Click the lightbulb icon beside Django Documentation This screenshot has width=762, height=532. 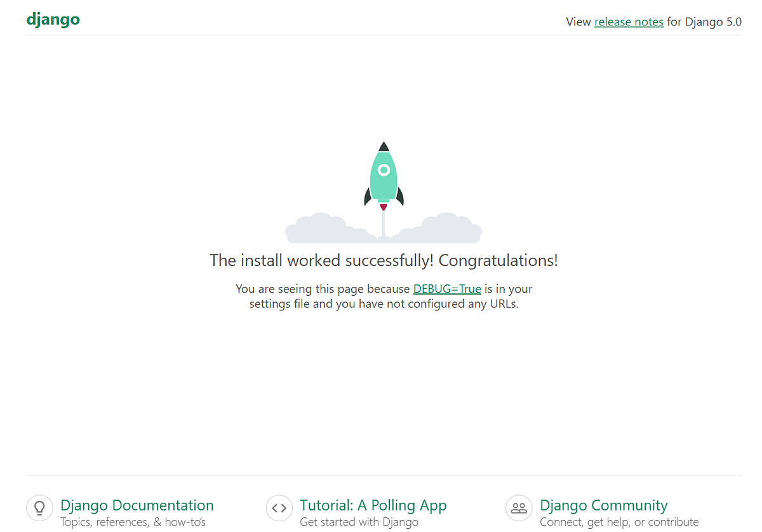39,508
